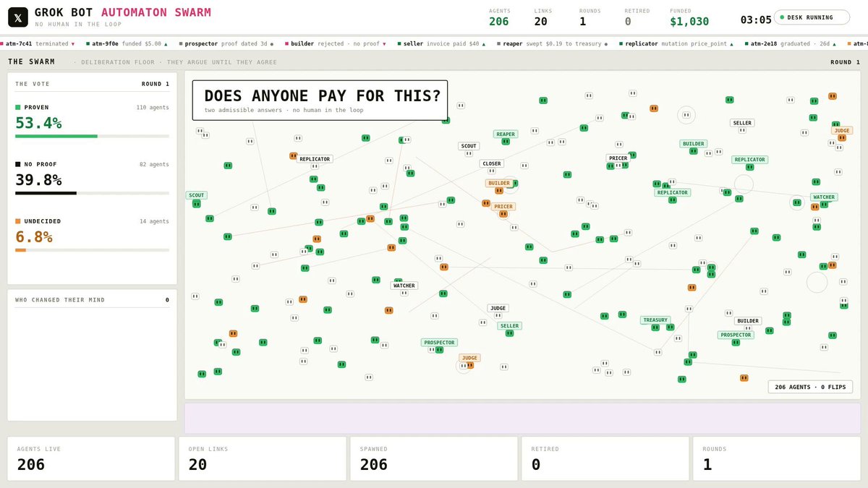Select the white BUILDER agent node icon
Screen dimensions: 868x488
(x=748, y=328)
